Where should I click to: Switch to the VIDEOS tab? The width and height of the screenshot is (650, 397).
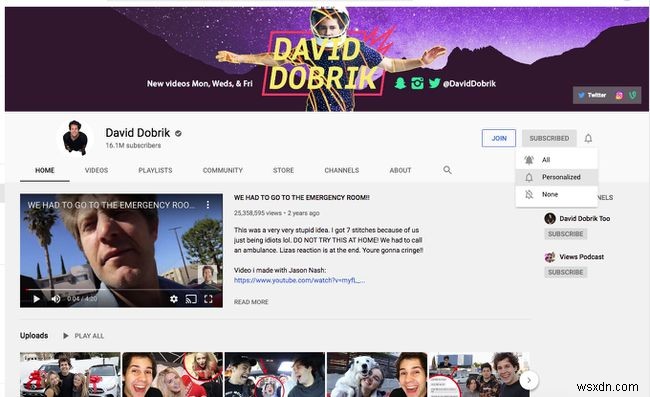point(96,170)
